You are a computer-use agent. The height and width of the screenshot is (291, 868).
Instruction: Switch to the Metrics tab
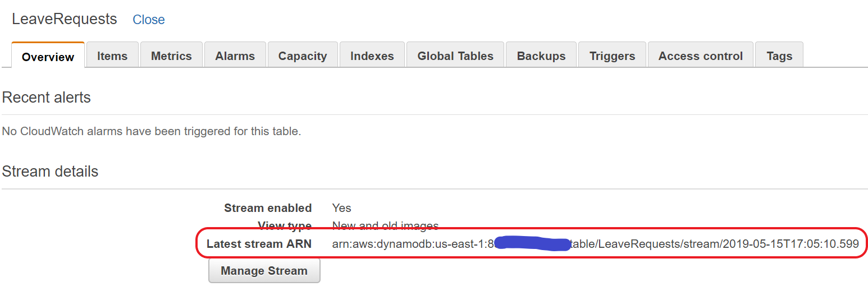[171, 56]
